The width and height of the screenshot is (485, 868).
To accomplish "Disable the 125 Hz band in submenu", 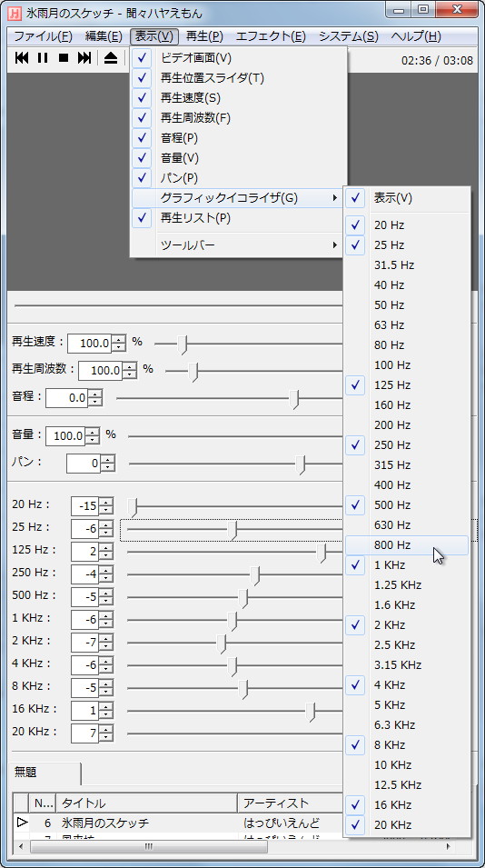I will (x=407, y=385).
